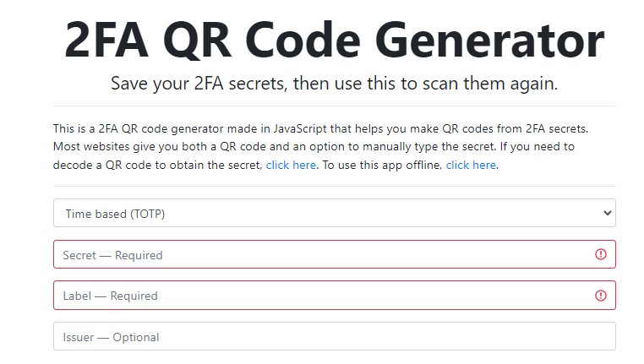Click the chevron arrow on the type selector
The width and height of the screenshot is (644, 364).
[606, 214]
